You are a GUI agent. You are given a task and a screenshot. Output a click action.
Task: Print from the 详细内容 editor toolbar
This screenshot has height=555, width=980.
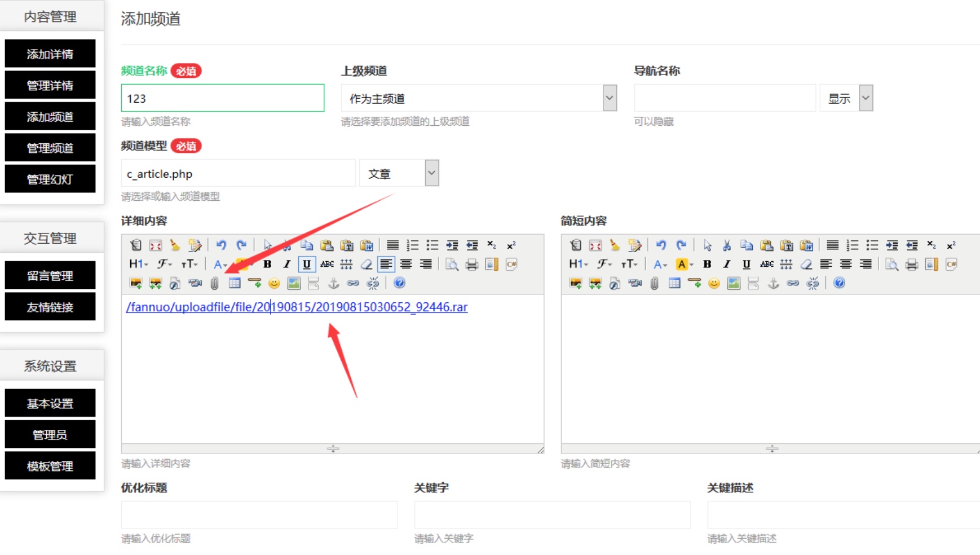(x=471, y=265)
